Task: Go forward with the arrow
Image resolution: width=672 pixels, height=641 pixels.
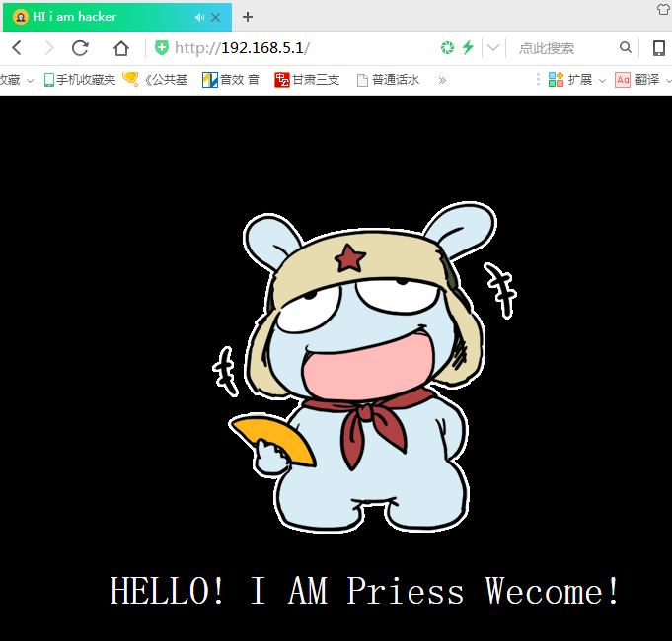Action: coord(49,48)
